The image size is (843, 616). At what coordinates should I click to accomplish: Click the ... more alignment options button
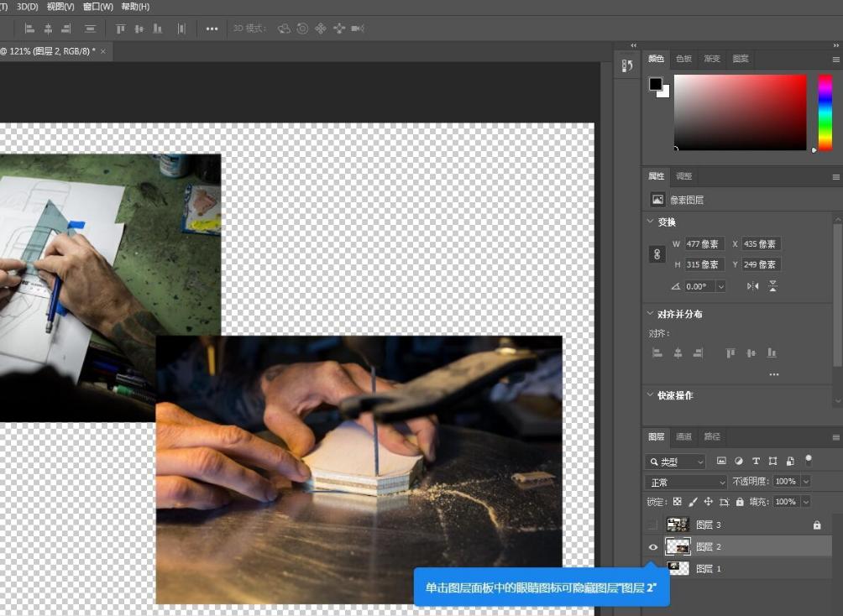click(773, 374)
